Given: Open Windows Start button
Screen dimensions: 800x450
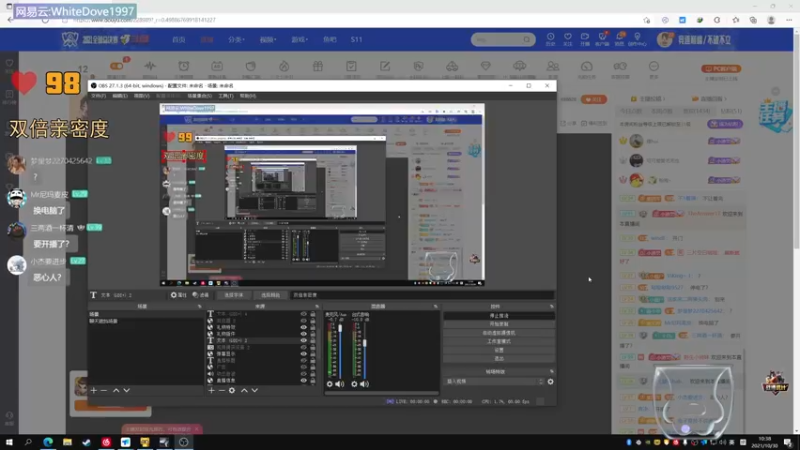Looking at the screenshot, I should click(x=9, y=442).
